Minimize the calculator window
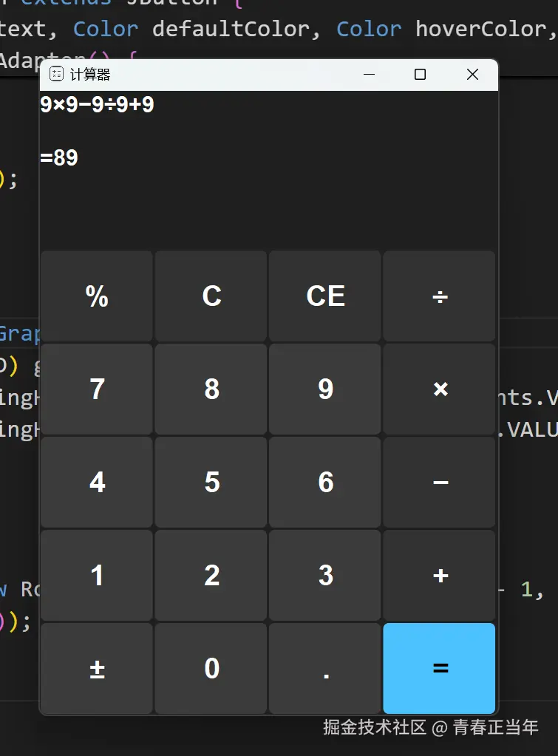Viewport: 558px width, 756px height. [x=369, y=74]
